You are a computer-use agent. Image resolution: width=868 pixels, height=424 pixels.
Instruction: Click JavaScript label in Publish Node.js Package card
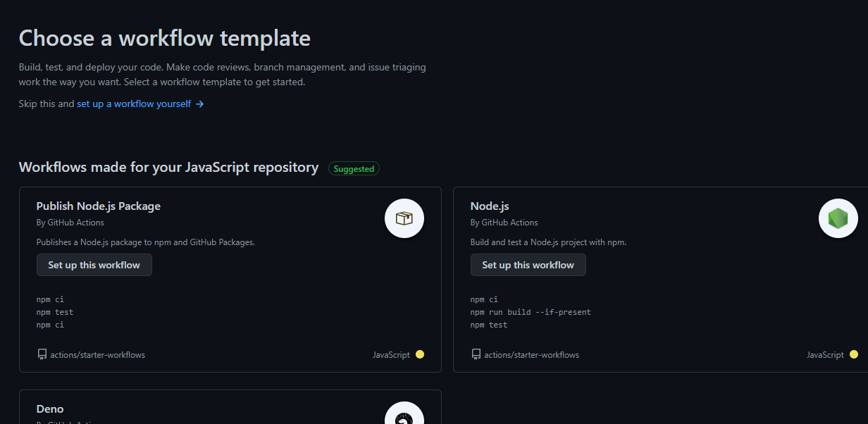click(x=391, y=355)
